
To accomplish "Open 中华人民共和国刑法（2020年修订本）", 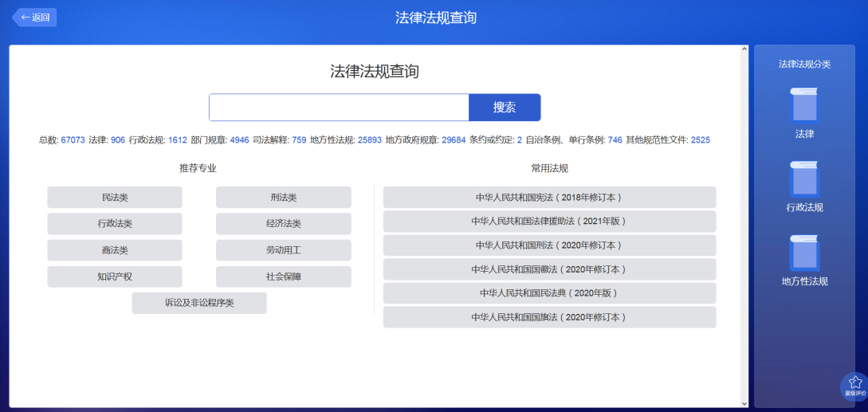I will pos(550,245).
